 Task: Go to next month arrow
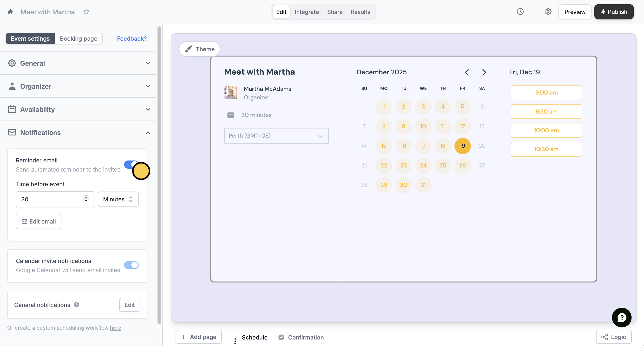tap(484, 72)
